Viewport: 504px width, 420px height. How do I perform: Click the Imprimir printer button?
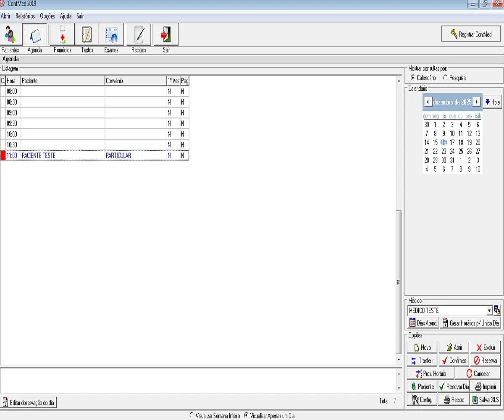[486, 387]
